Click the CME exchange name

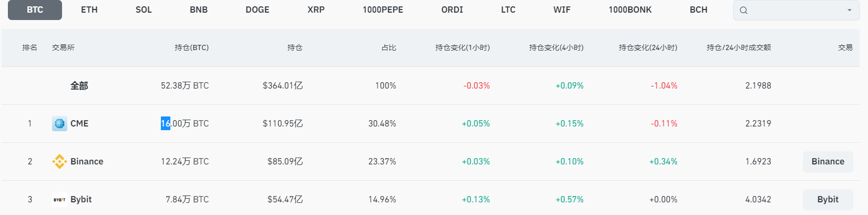point(79,124)
